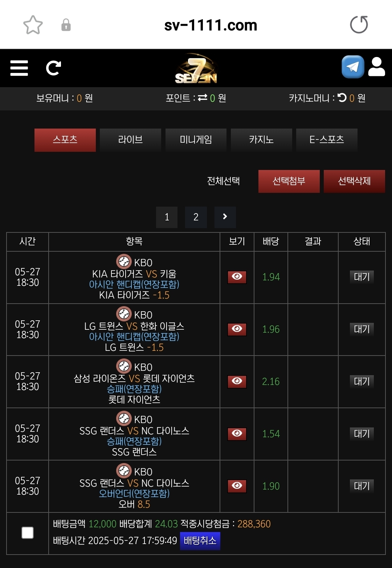
Task: Open page 2 of bet history
Action: click(x=196, y=217)
